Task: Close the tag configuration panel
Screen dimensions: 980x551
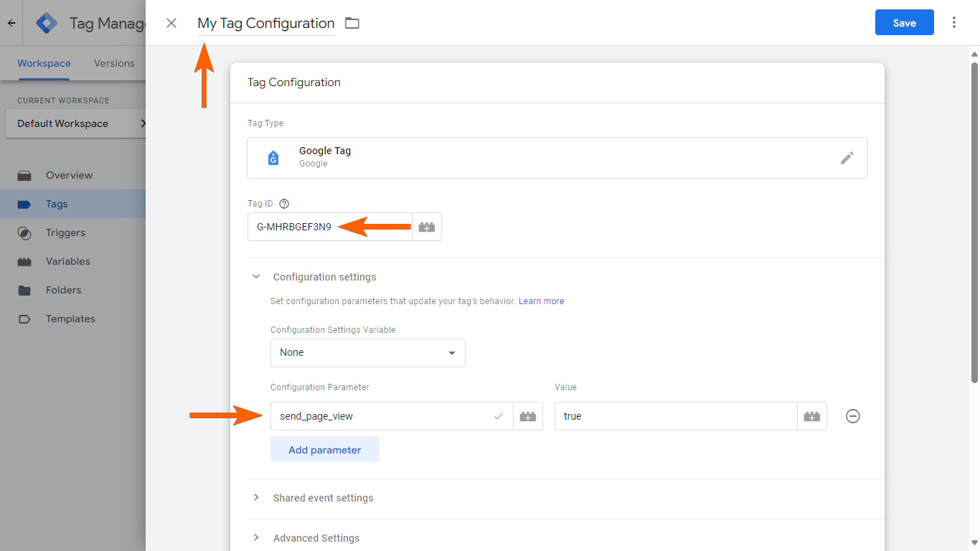Action: coord(171,23)
